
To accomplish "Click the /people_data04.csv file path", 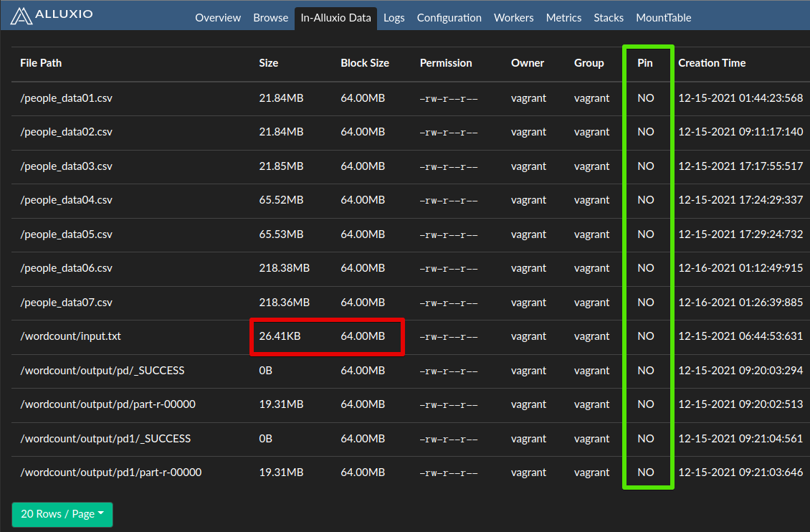I will pyautogui.click(x=66, y=200).
